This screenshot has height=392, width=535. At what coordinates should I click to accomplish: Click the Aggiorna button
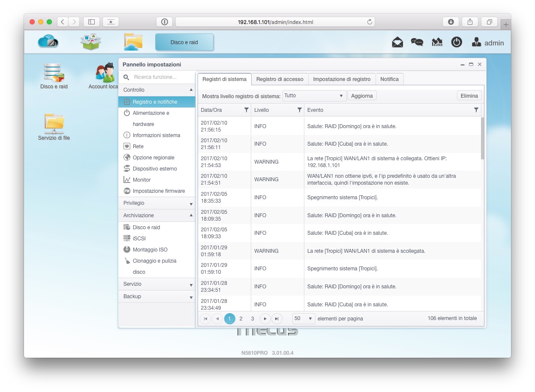pyautogui.click(x=362, y=96)
